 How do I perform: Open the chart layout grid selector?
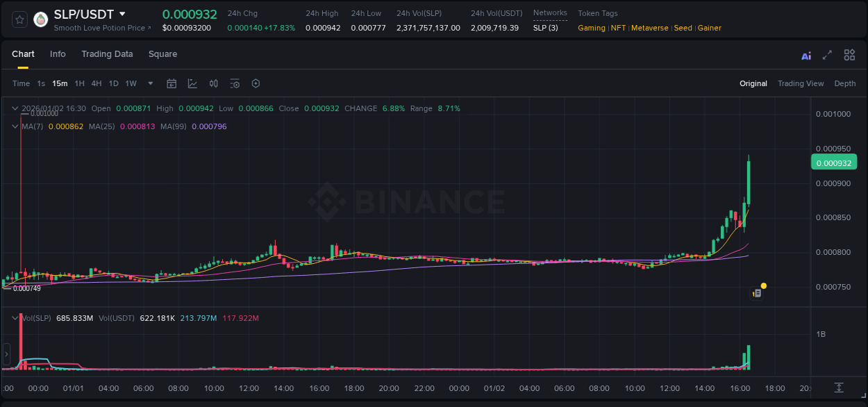coord(849,55)
